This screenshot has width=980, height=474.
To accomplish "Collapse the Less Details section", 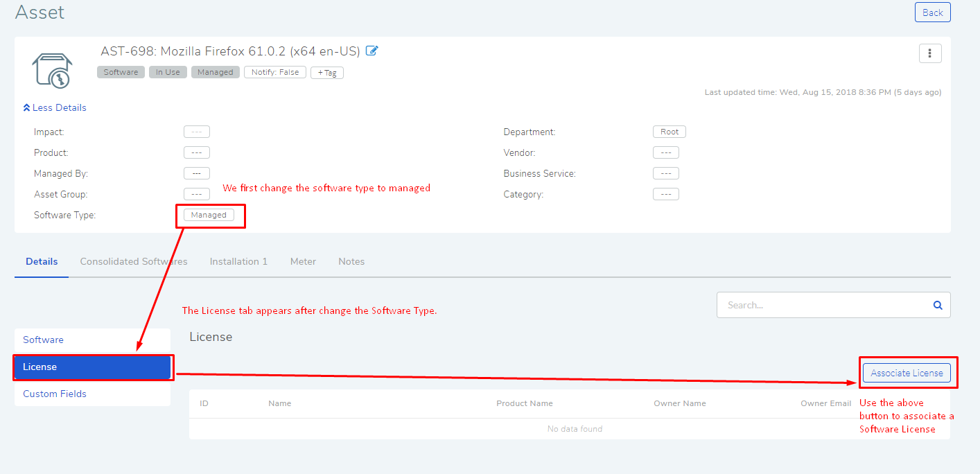I will [55, 107].
